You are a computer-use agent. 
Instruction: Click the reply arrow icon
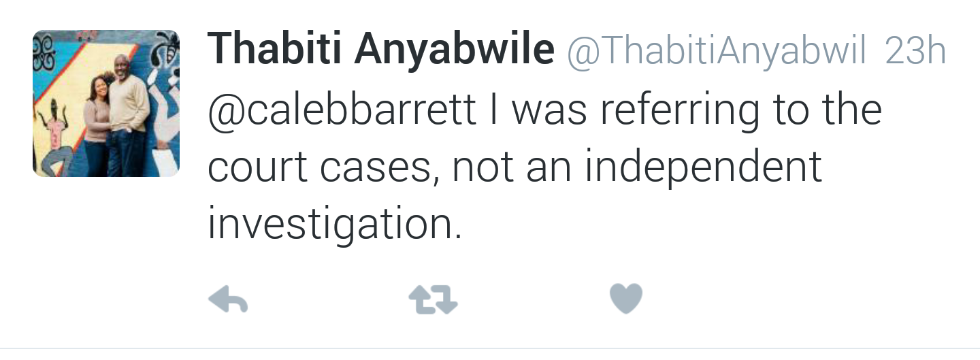pyautogui.click(x=227, y=299)
